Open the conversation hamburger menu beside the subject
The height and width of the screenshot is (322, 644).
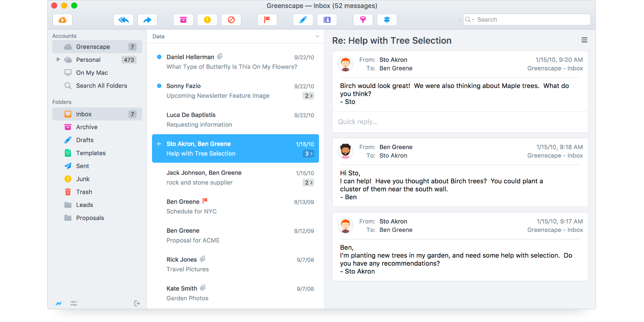584,40
